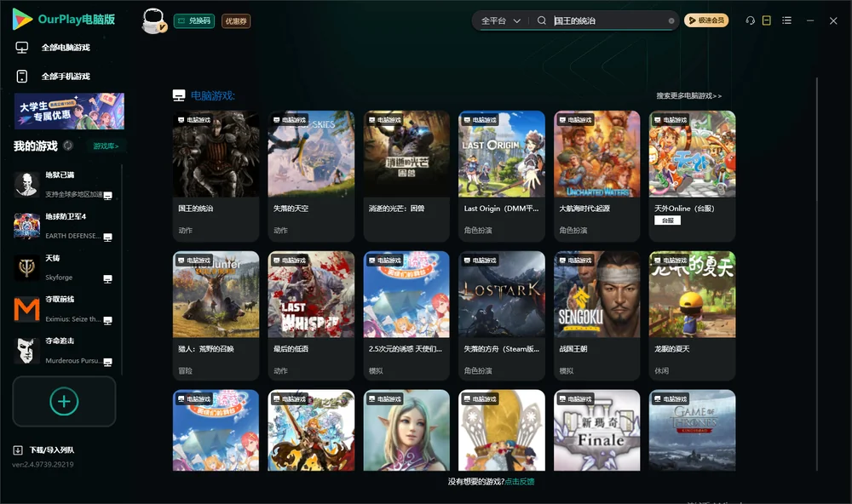The width and height of the screenshot is (852, 504).
Task: Click the PC icon beside 地狱已满
Action: (108, 196)
